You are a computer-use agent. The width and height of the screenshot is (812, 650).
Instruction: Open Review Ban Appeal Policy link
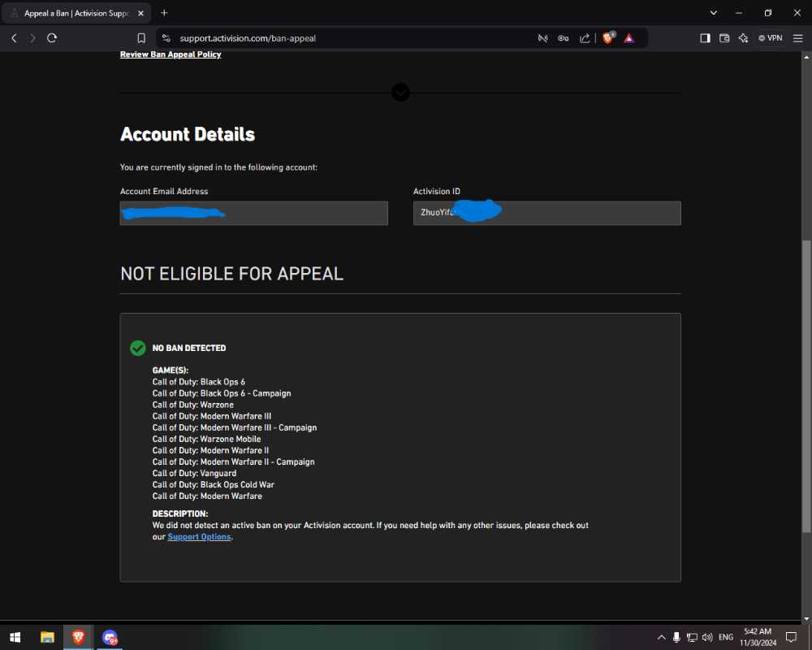coord(171,54)
